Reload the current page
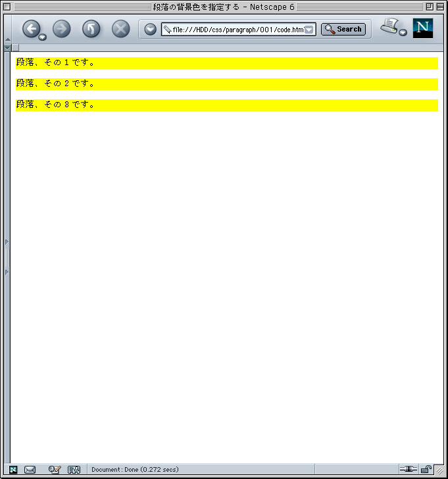The width and height of the screenshot is (448, 479). (x=91, y=29)
